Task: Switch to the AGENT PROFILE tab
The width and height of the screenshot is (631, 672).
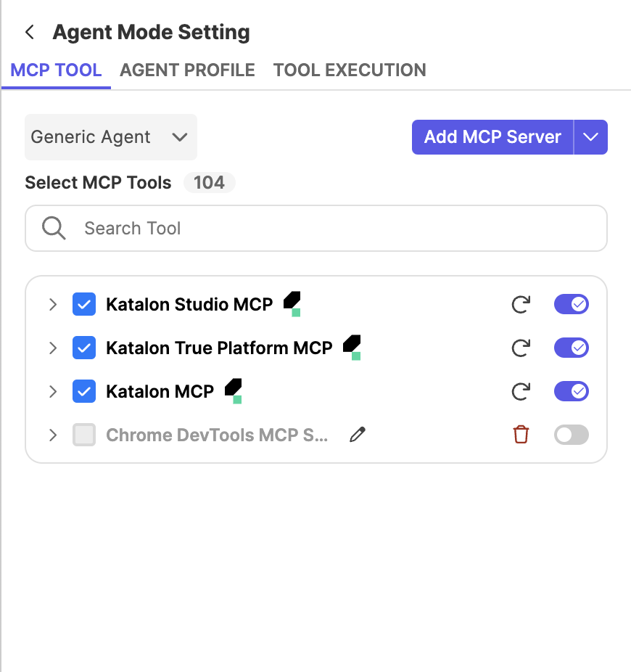Action: point(187,70)
